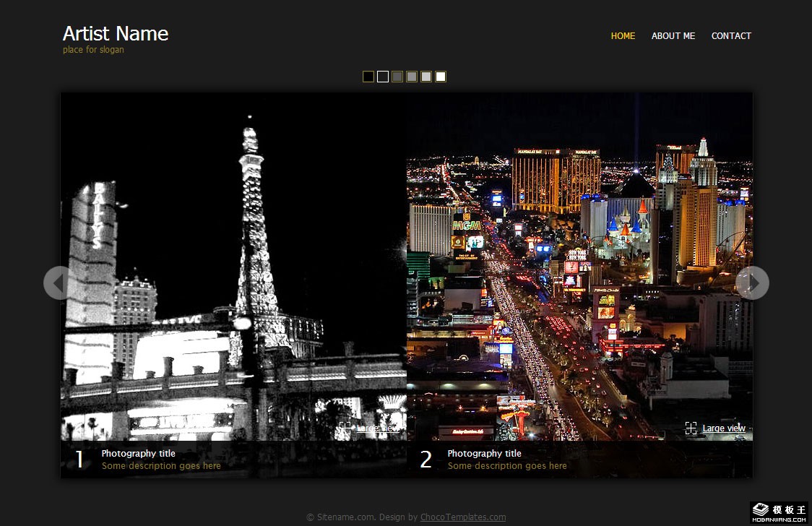Open the CONTACT page
812x526 pixels.
pos(731,36)
